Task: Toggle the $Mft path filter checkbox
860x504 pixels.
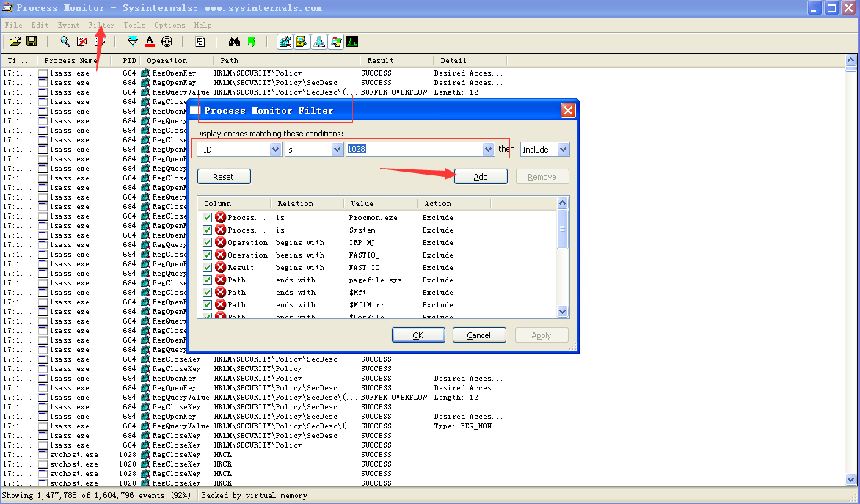Action: coord(208,292)
